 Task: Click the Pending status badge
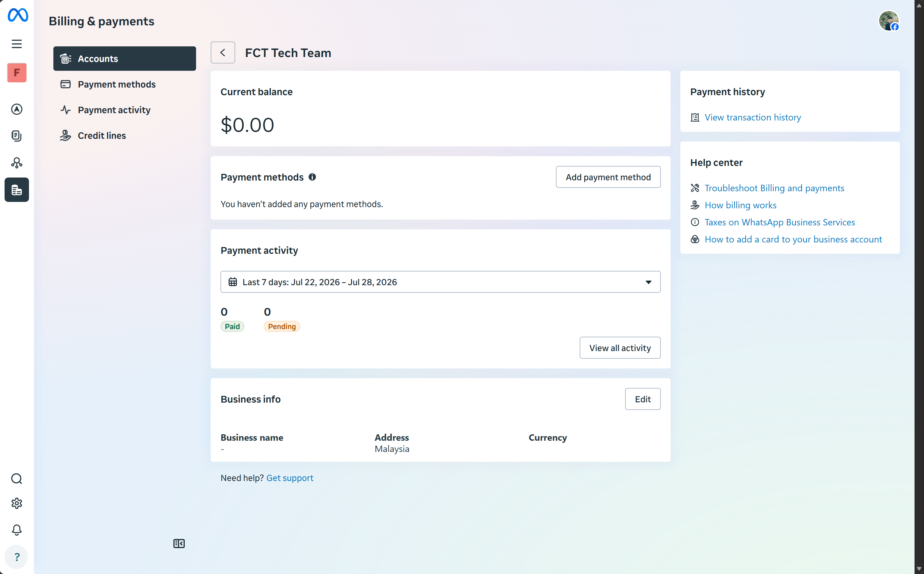tap(281, 326)
